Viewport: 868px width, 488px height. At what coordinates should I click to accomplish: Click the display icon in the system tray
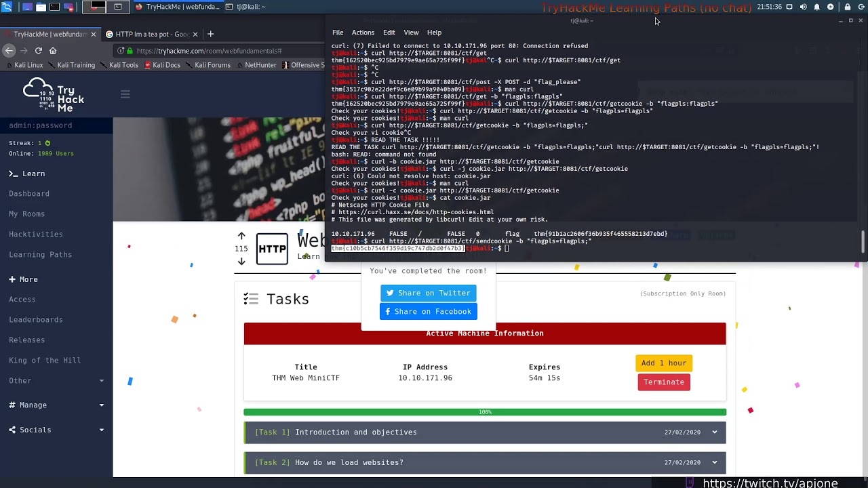(x=789, y=7)
